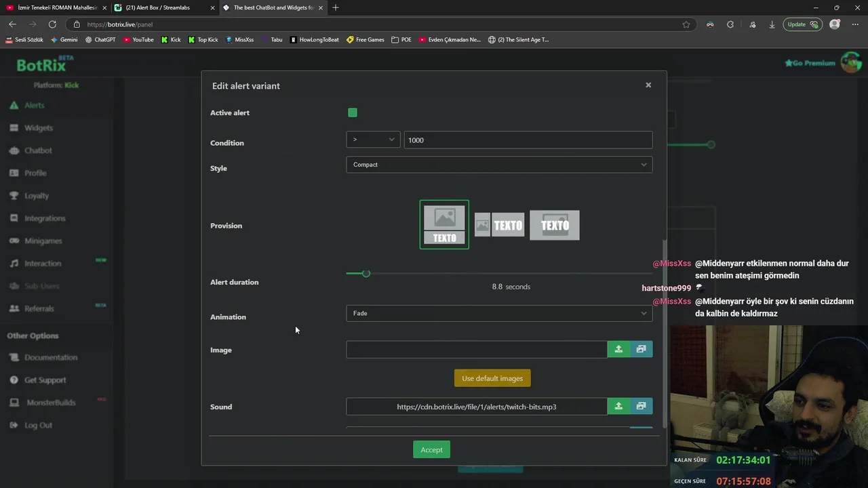This screenshot has height=488, width=868.
Task: Click the Minigames gamepad icon
Action: point(14,241)
